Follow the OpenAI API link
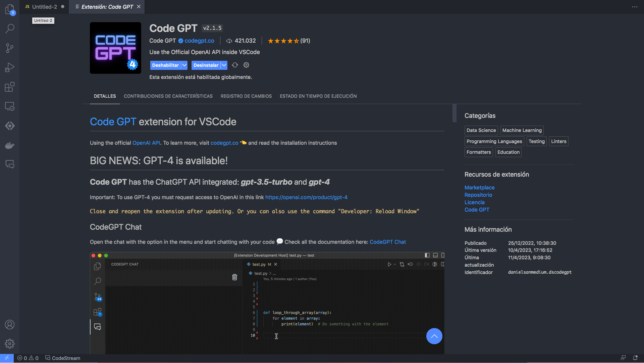 (x=146, y=143)
